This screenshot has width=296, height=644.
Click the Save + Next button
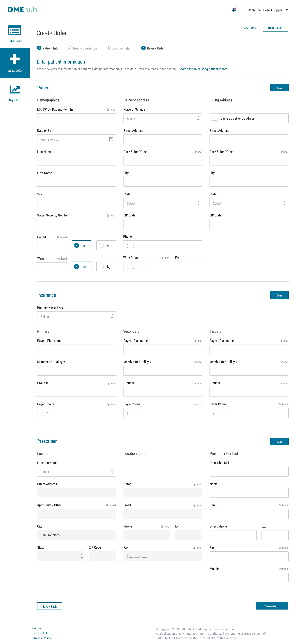[271, 606]
